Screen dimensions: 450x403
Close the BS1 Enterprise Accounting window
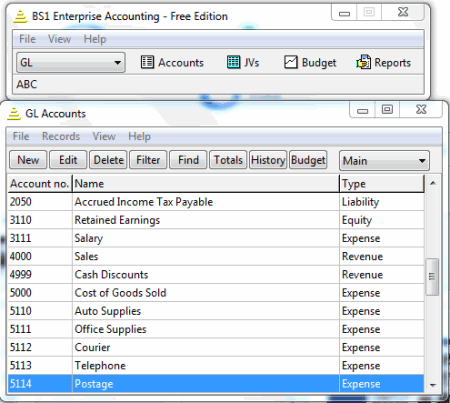click(x=403, y=13)
